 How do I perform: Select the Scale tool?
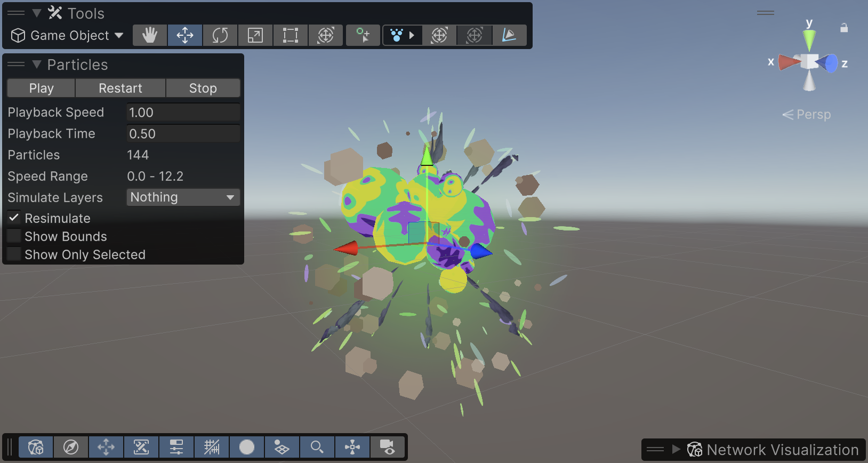255,35
